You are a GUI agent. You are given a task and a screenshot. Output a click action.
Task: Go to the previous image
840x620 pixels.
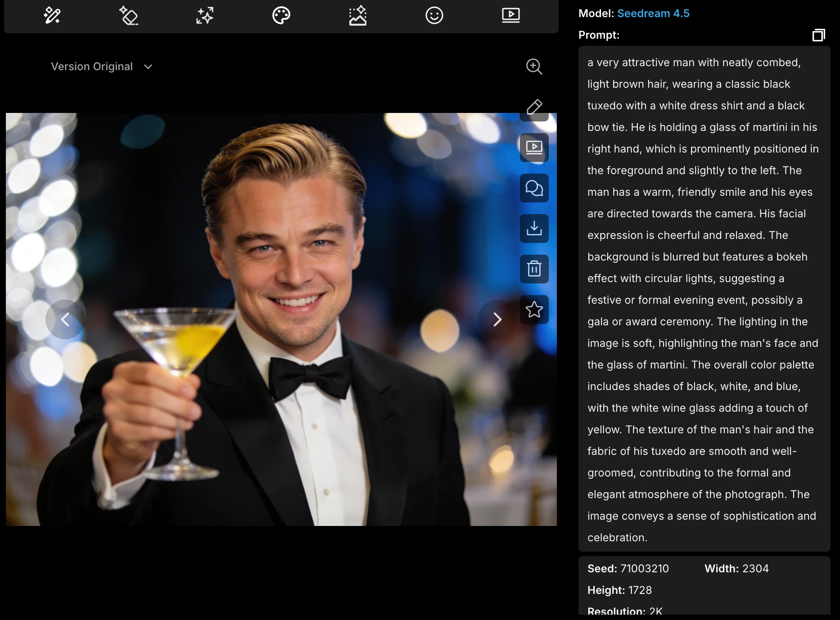click(65, 319)
